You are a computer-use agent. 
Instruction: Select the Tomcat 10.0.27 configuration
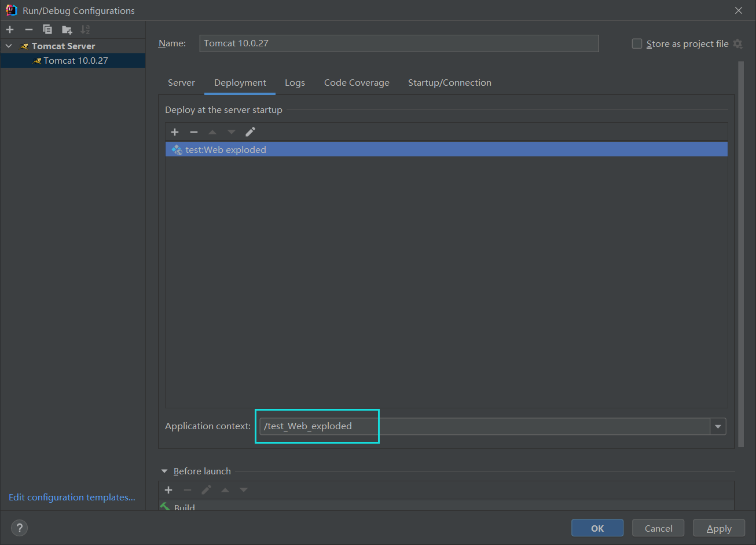(x=72, y=60)
